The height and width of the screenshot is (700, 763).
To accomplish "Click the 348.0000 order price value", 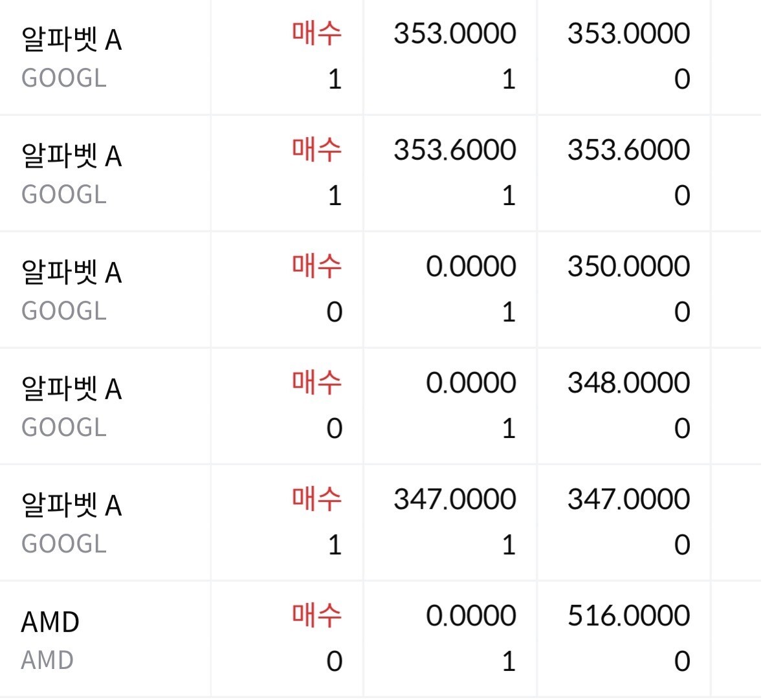I will pos(628,383).
